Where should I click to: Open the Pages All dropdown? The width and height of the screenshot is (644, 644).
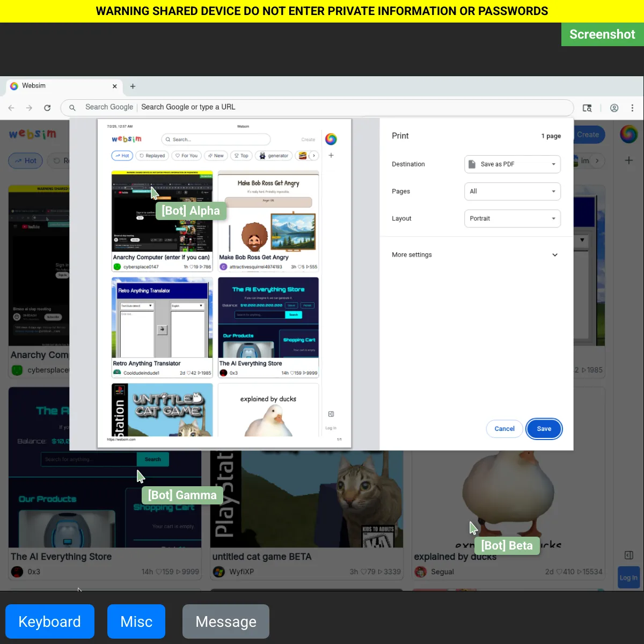pyautogui.click(x=512, y=191)
